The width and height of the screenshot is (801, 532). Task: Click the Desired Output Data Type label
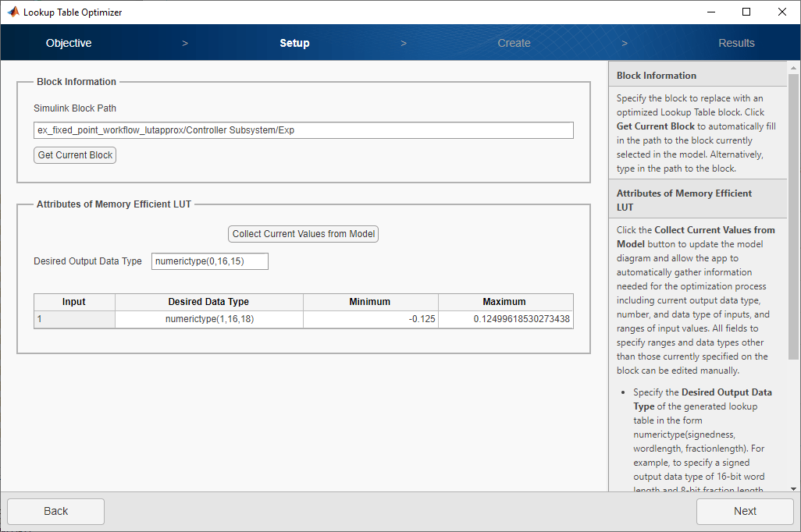pos(88,261)
